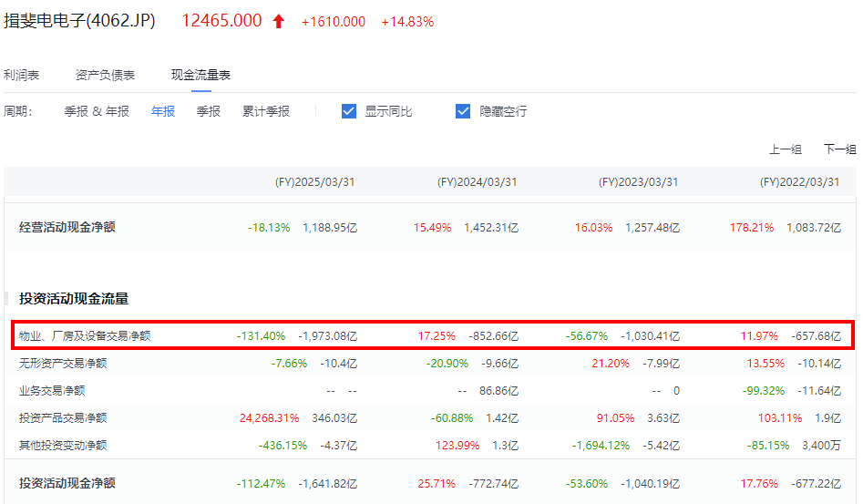The height and width of the screenshot is (504, 863).
Task: Click the value -1,641.82亿
Action: click(328, 484)
